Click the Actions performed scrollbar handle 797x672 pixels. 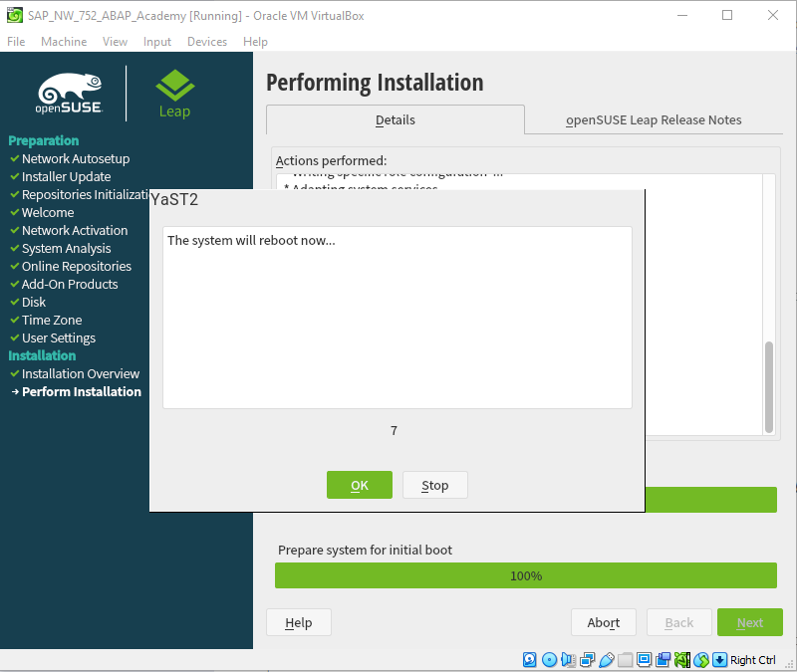(x=769, y=387)
